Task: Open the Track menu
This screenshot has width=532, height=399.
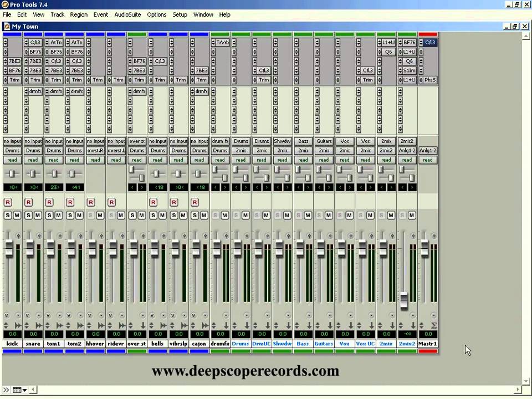Action: [57, 14]
